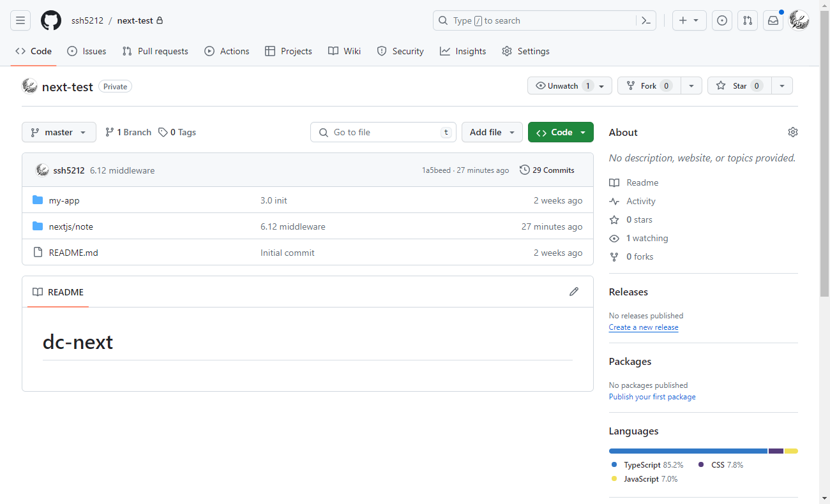Click the branch icon next to 1 Branch
This screenshot has height=504, width=830.
click(x=110, y=132)
